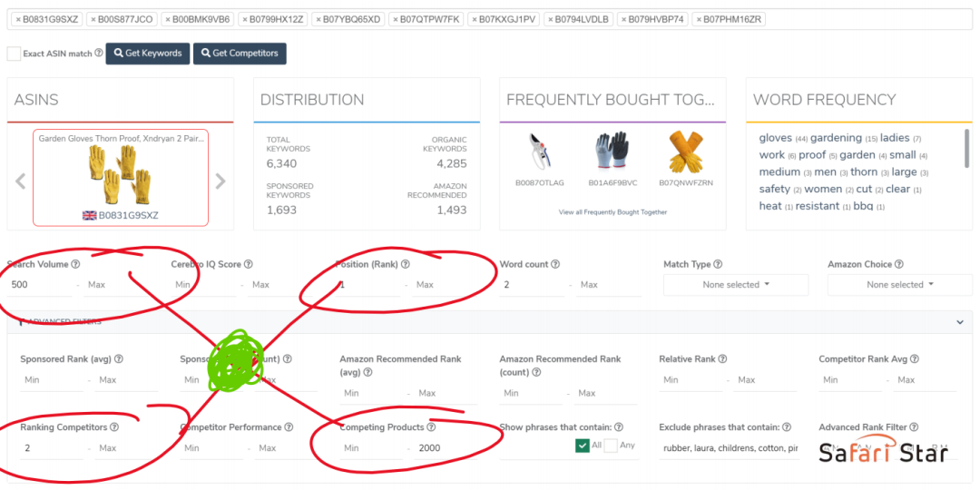Open View all Frequently Bought Together link

pyautogui.click(x=612, y=212)
